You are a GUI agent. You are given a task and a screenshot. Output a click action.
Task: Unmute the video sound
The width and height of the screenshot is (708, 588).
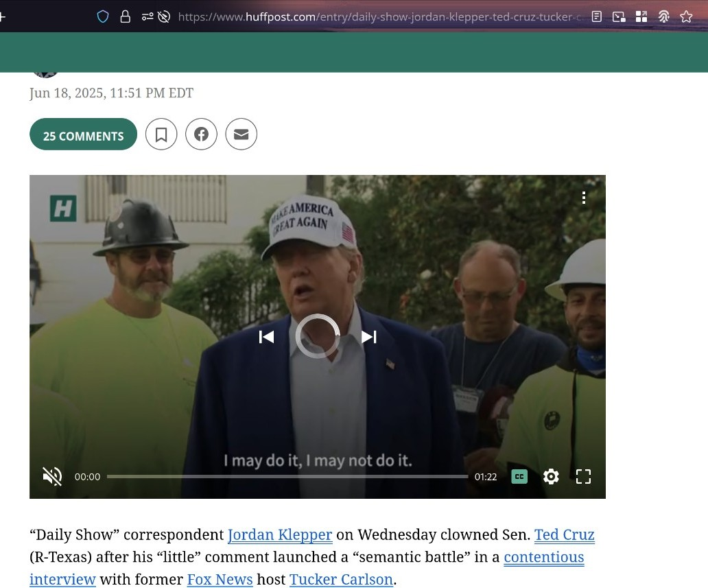(x=52, y=476)
